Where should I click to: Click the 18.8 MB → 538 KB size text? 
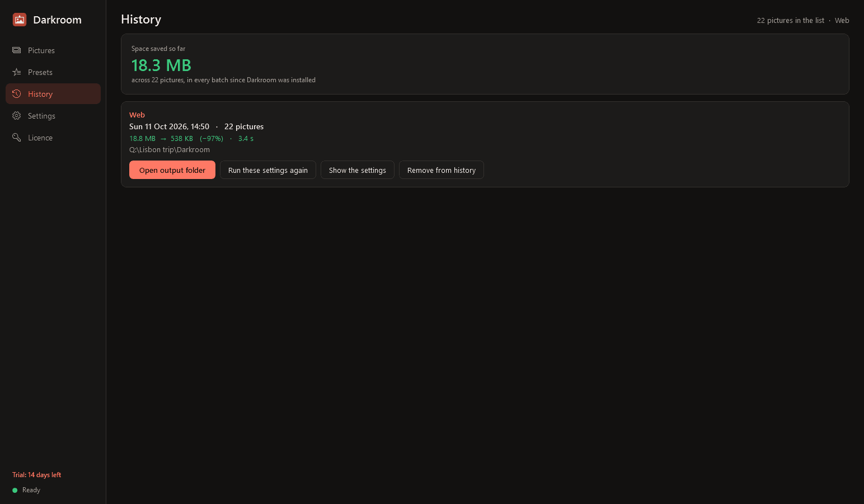click(161, 139)
